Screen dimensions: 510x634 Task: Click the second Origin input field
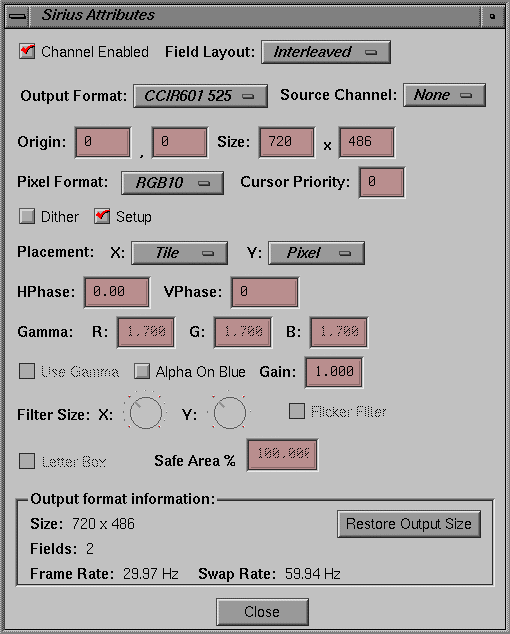[x=180, y=142]
